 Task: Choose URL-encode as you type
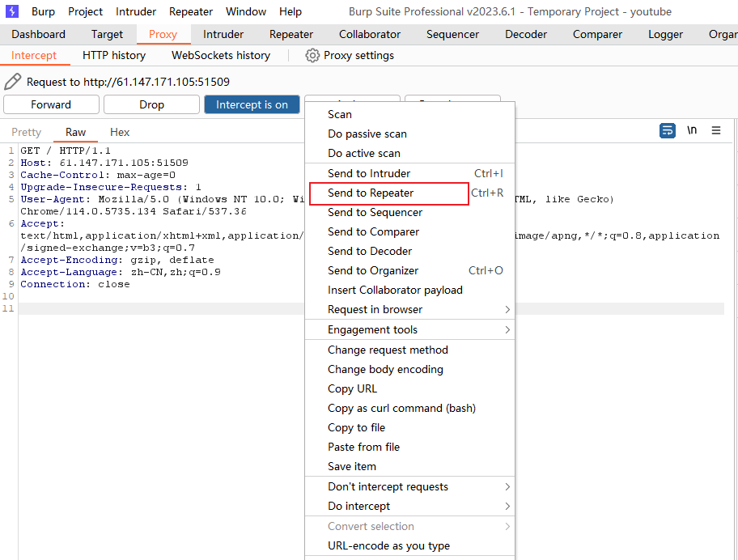409,546
